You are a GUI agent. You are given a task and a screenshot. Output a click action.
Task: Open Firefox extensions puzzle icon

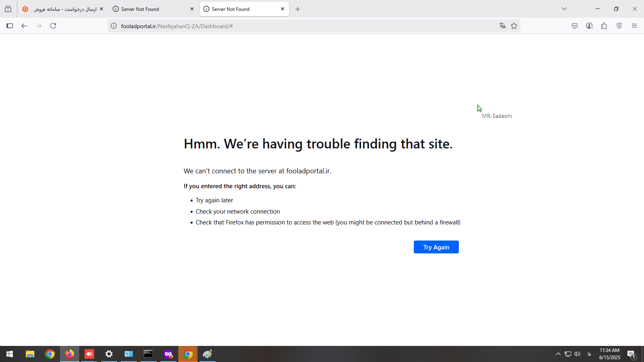click(x=604, y=26)
